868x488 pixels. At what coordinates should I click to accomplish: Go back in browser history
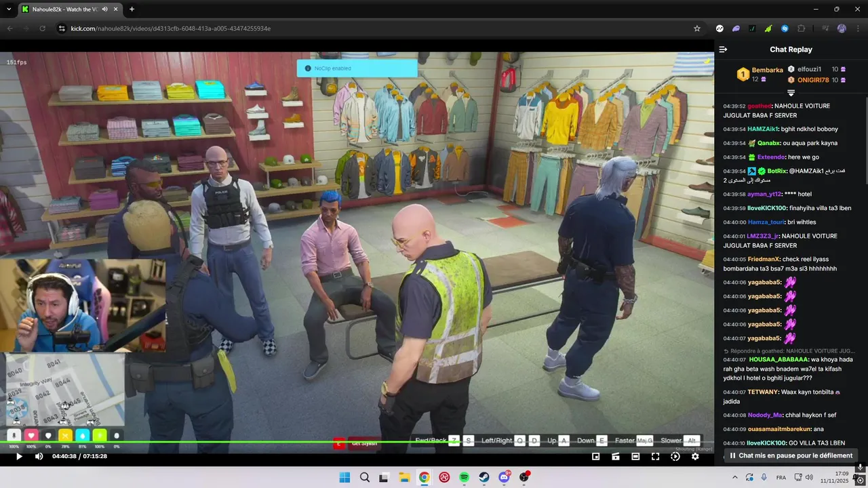click(x=9, y=28)
